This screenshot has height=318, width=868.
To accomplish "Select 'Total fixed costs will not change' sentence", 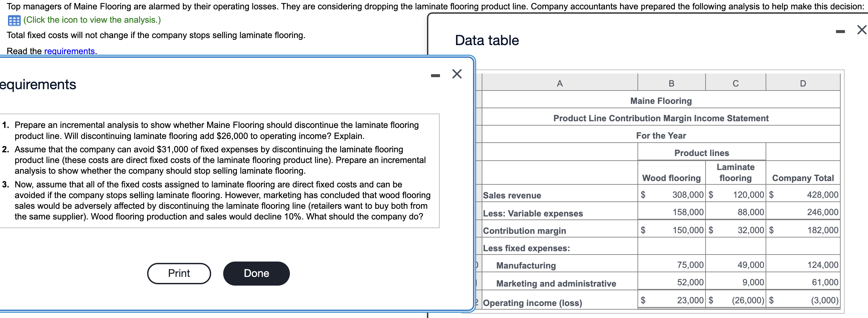I will 156,35.
